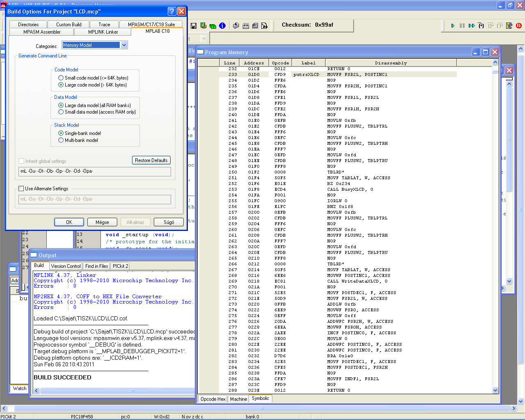Enable the Use Alternate Settings checkbox

click(21, 189)
